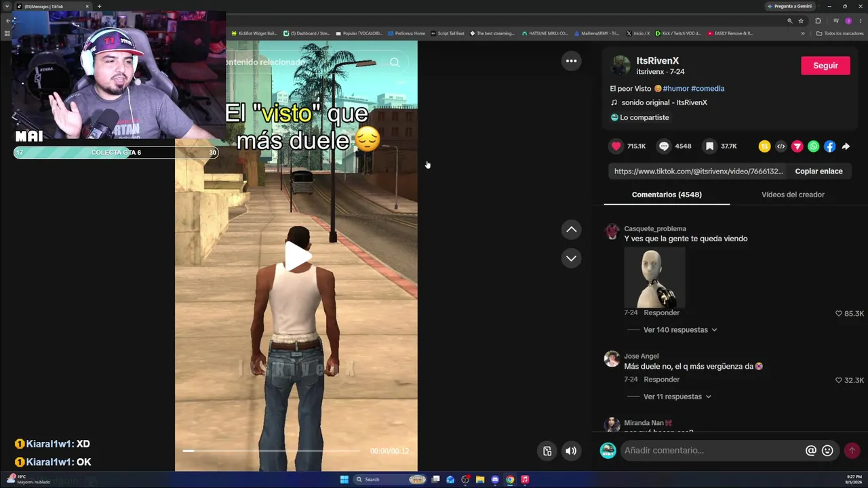Viewport: 868px width, 488px height.
Task: Like the video with the heart icon
Action: click(x=616, y=146)
